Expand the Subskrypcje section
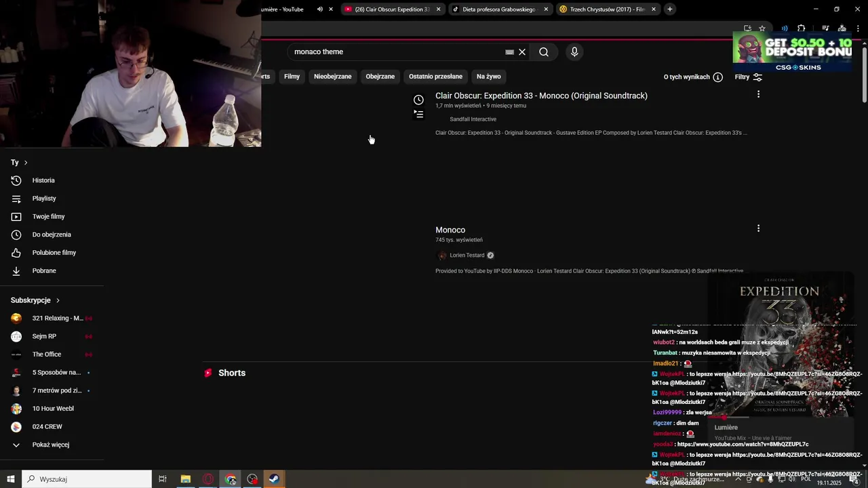 [35, 300]
